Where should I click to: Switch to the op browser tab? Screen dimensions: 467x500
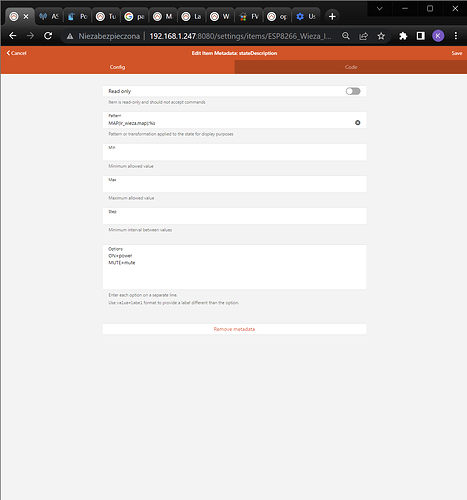278,16
